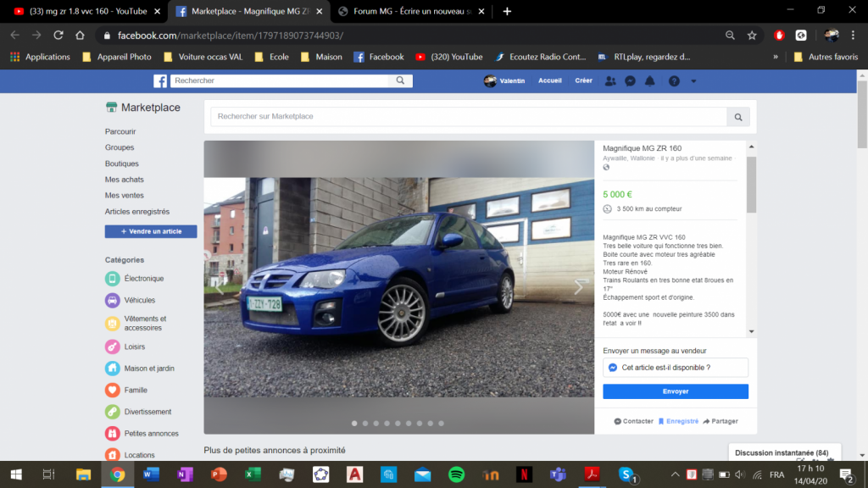
Task: Click the Cet article est-il disponible message field
Action: tap(676, 368)
